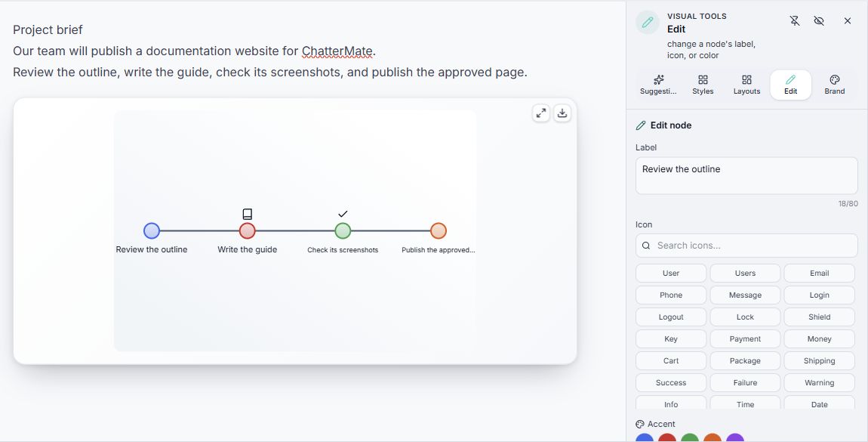Open the Suggestions tab
Screen dimensions: 868x442
[x=658, y=85]
